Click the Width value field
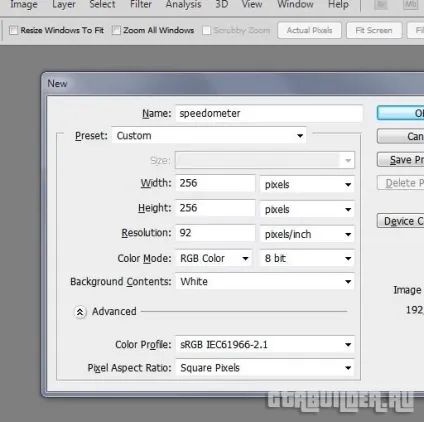The image size is (424, 422). [215, 183]
